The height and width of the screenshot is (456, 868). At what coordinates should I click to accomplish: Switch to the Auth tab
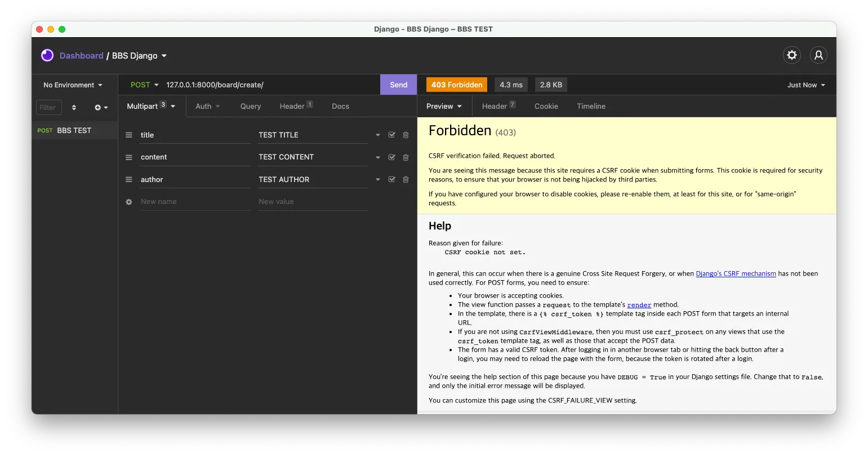click(208, 106)
